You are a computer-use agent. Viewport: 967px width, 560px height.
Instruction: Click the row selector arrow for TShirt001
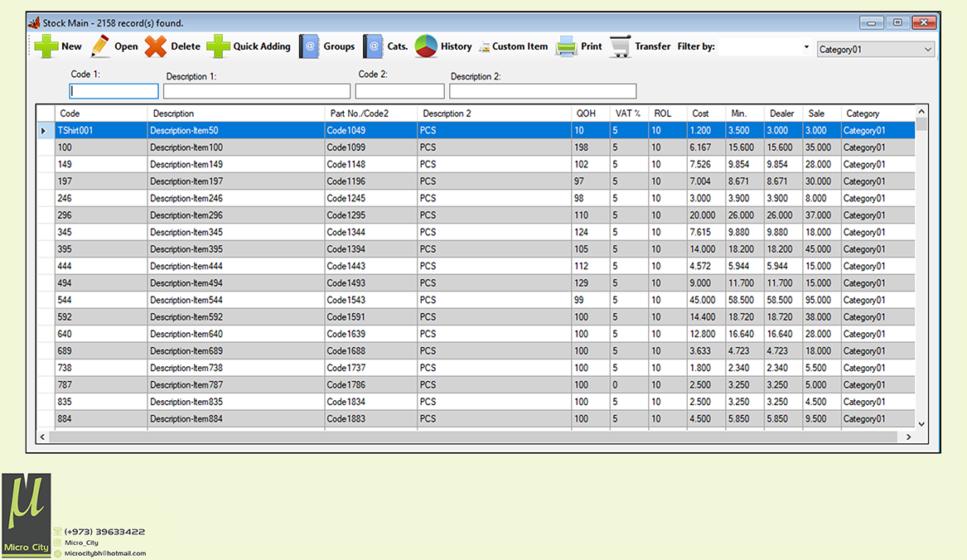coord(46,131)
